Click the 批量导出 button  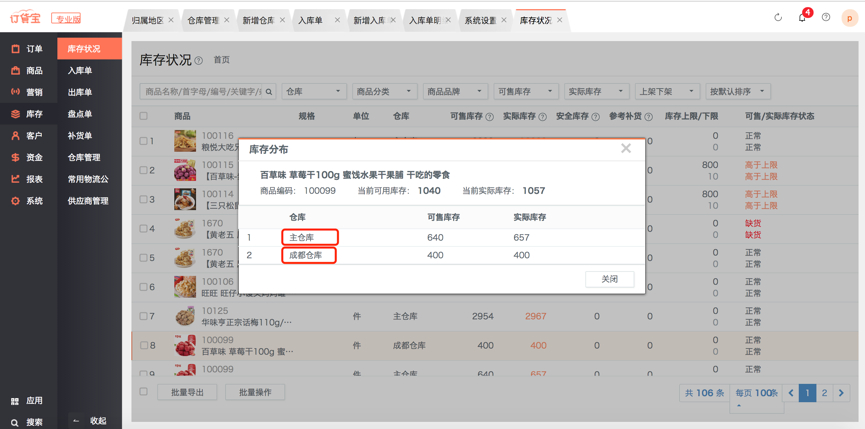pos(187,392)
